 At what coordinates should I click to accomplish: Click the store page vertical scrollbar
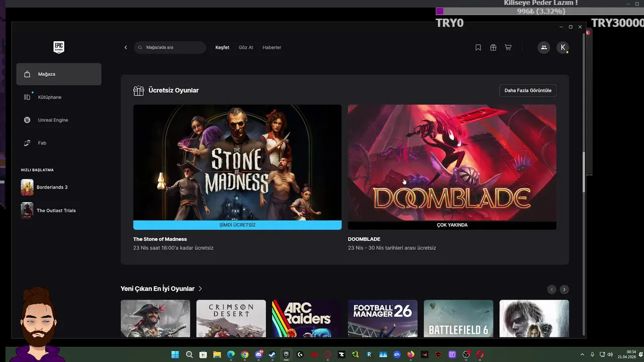coord(584,171)
